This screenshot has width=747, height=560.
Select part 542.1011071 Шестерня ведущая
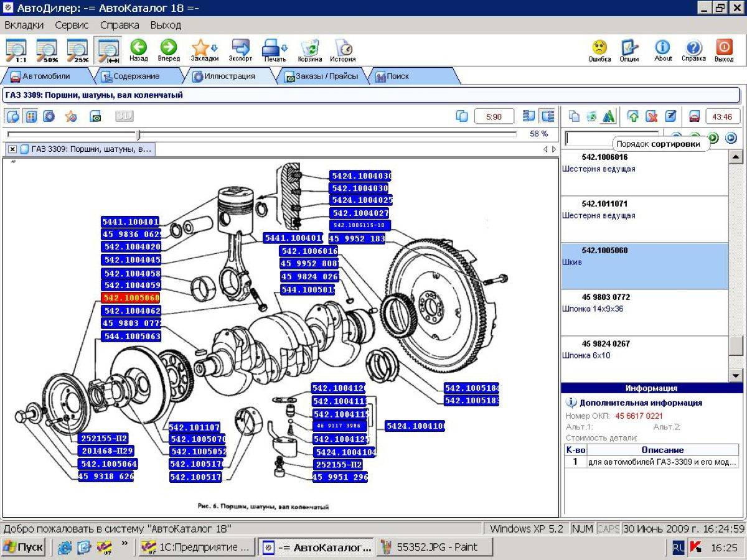[x=644, y=220]
